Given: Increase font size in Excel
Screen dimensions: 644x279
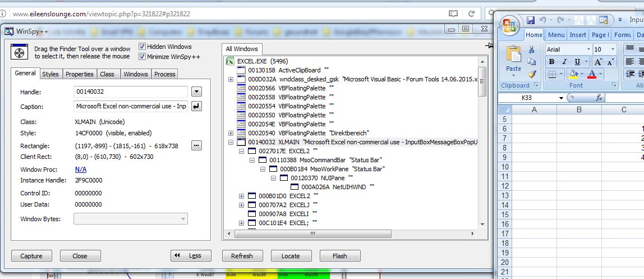Looking at the screenshot, I should click(598, 62).
